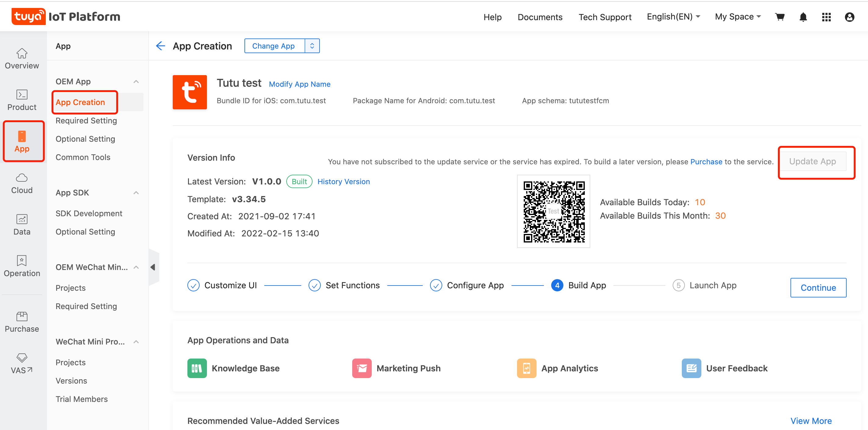Screen dimensions: 868x430
Task: Open Optional Setting under OEM App
Action: 85,139
